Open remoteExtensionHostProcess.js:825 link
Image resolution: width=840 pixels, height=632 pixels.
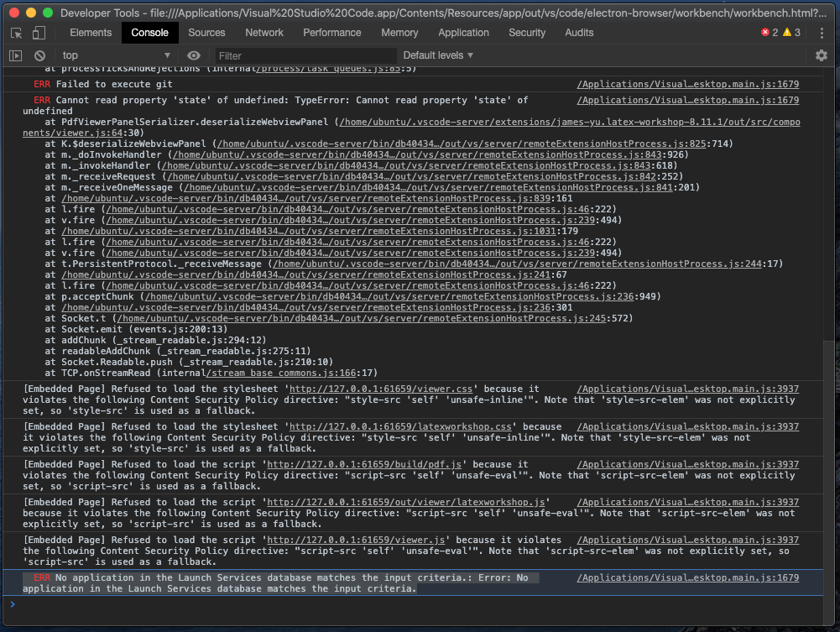coord(462,144)
